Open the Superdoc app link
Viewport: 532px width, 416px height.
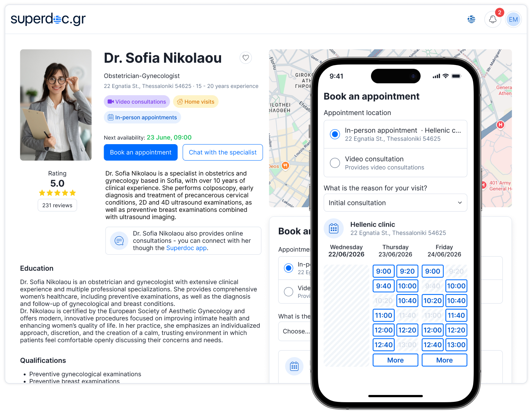(186, 248)
